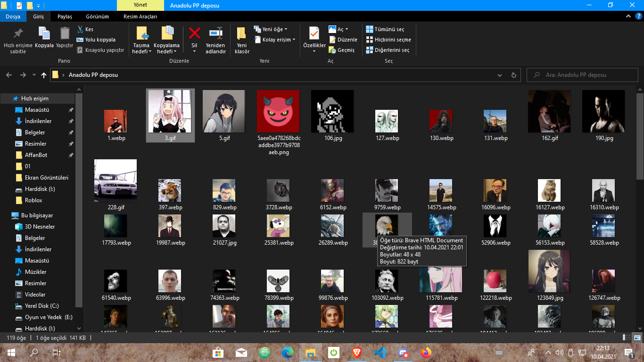Click the main file list vertical scrollbar
Viewport: 644px width, 362px height.
640,137
